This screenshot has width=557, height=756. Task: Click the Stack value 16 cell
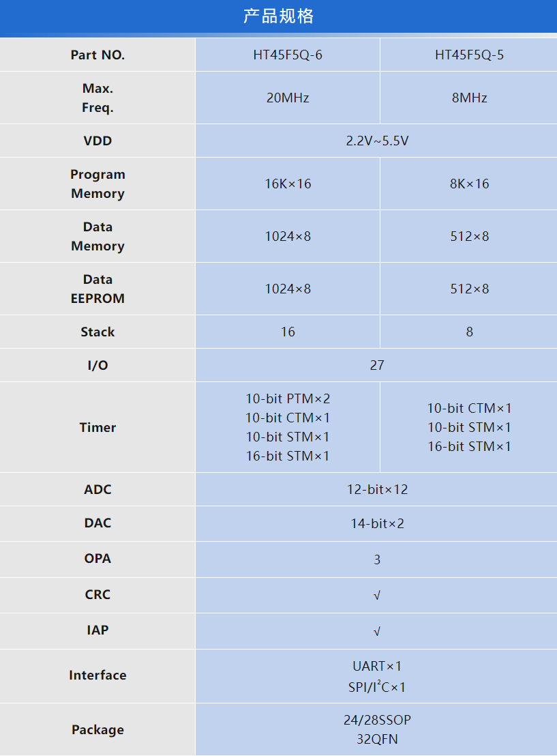288,332
